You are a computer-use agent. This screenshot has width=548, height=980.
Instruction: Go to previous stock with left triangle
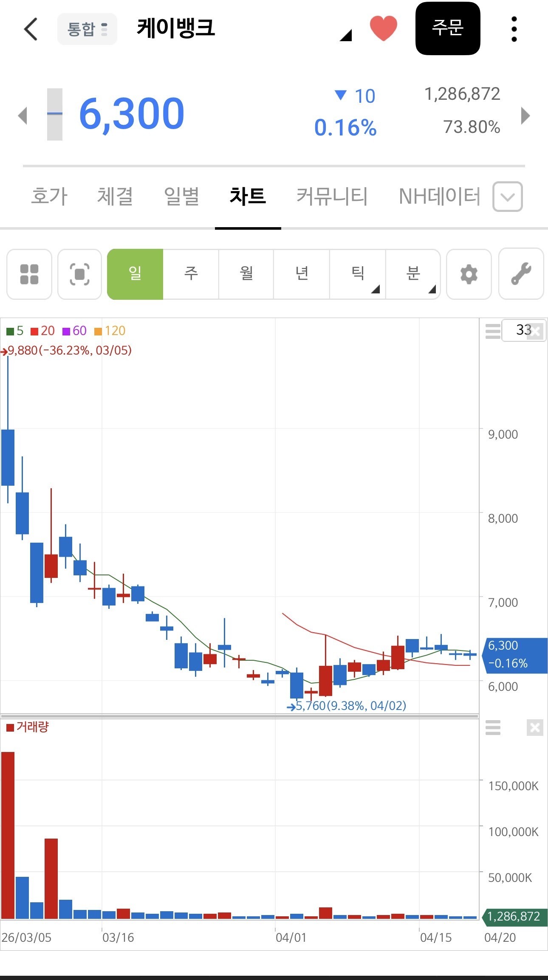pos(23,115)
